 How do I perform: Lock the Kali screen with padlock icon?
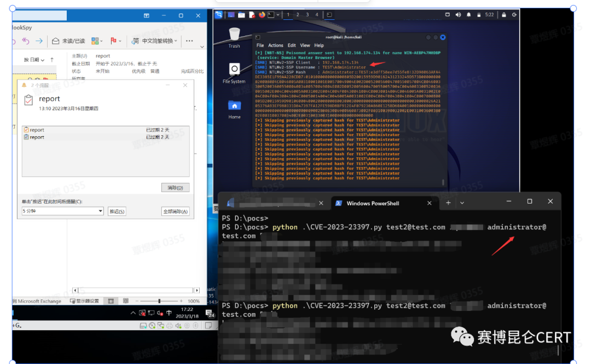503,15
